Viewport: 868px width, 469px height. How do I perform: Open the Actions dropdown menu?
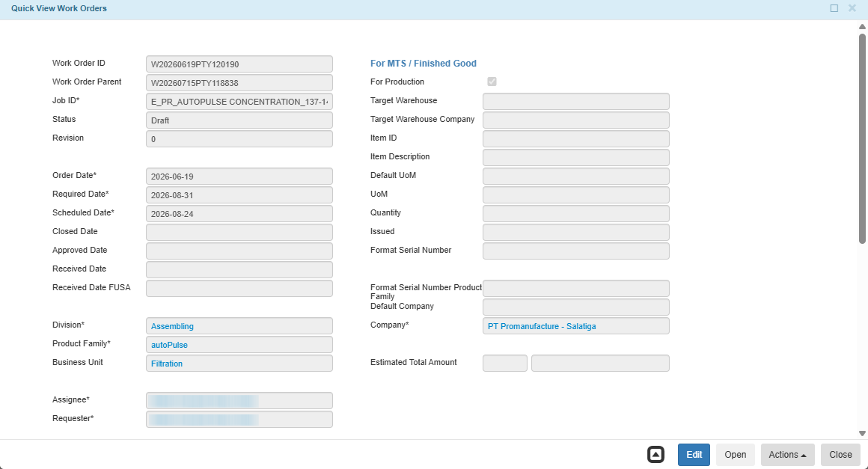click(x=787, y=455)
